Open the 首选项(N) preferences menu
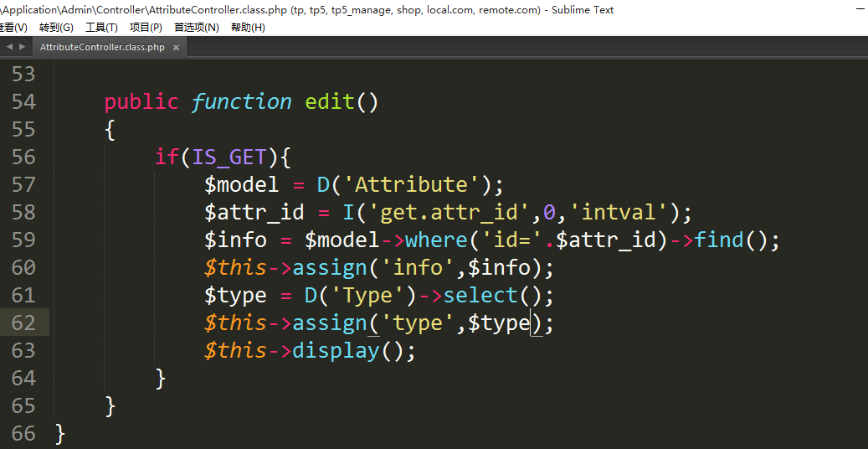The height and width of the screenshot is (449, 868). click(196, 28)
